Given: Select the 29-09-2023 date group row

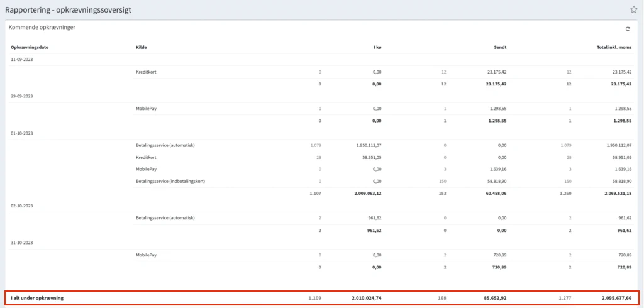Looking at the screenshot, I should coord(22,96).
